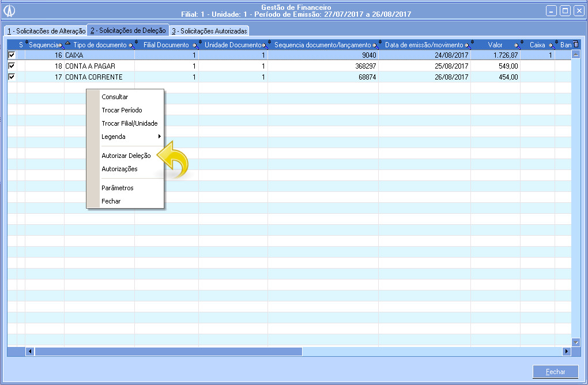Click document sequence 368297
This screenshot has width=588, height=385.
click(365, 66)
